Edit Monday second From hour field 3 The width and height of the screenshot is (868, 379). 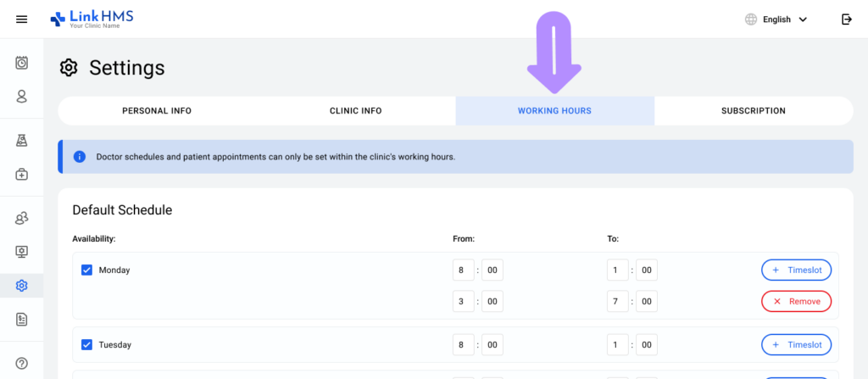click(464, 302)
